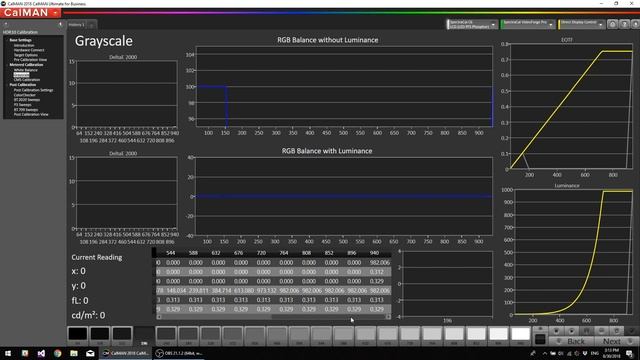Select the black 64 grayscale patch
This screenshot has width=640, height=360.
click(x=78, y=336)
